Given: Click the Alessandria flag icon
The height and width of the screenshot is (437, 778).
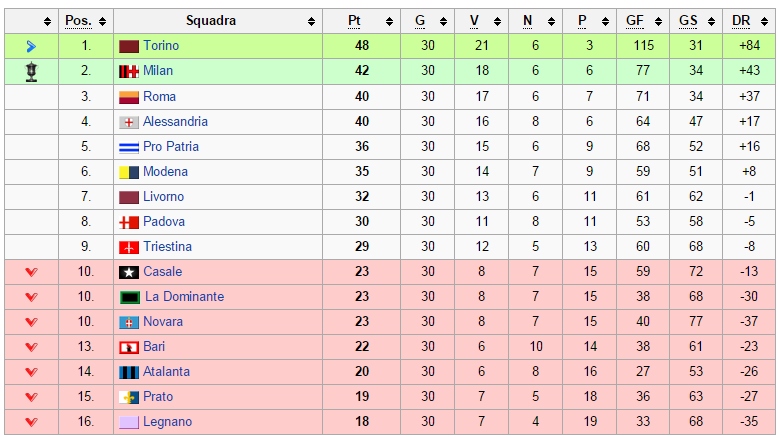Looking at the screenshot, I should point(128,122).
